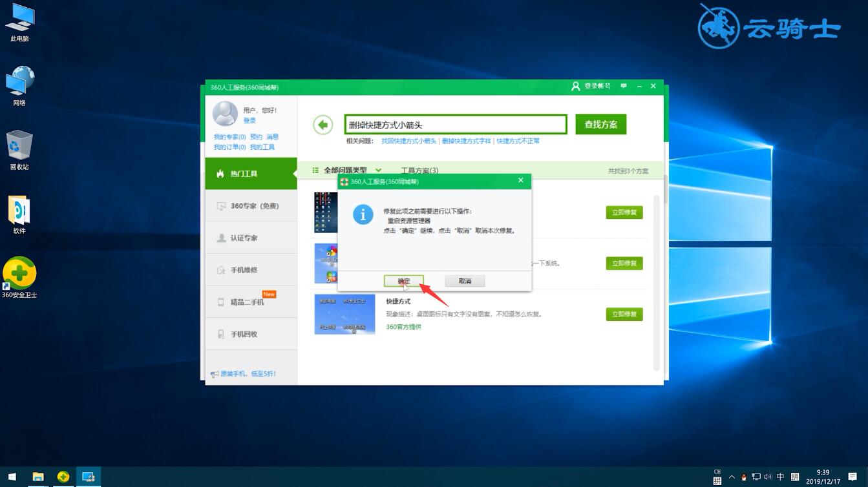Close the 360人工服务 info dialog
The image size is (868, 487).
(521, 181)
